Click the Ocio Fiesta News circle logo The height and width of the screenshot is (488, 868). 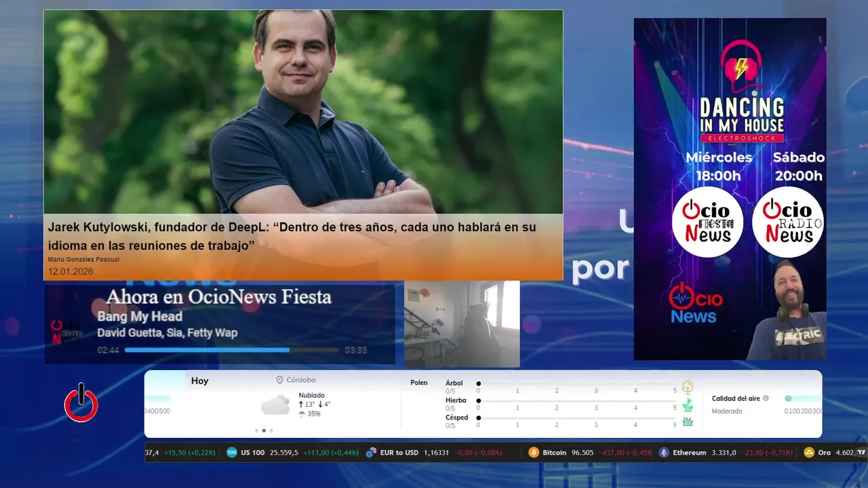(x=707, y=222)
